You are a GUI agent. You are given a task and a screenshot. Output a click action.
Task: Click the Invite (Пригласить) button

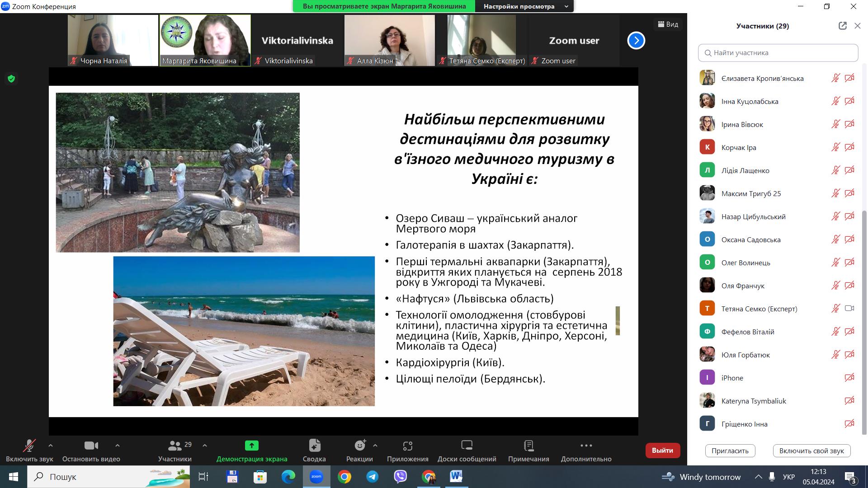point(730,450)
